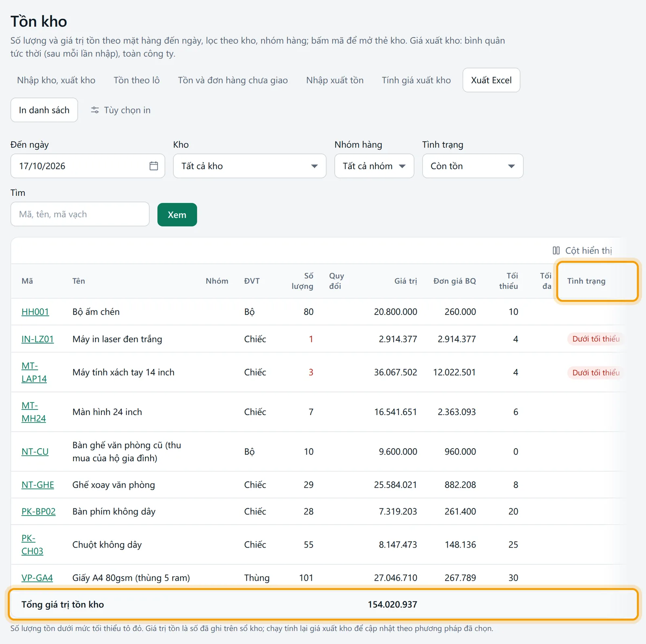Click the Tùy chọn in sliders icon
Image resolution: width=646 pixels, height=644 pixels.
pyautogui.click(x=95, y=110)
